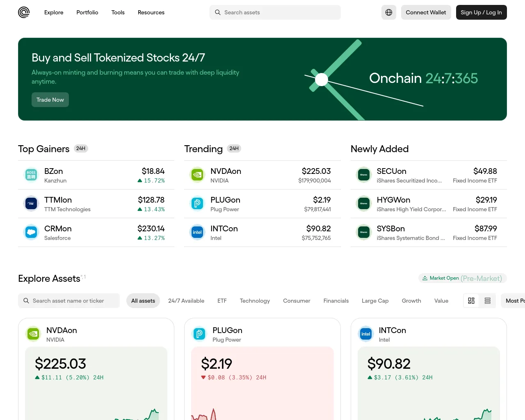Filter assets by Financials

336,301
